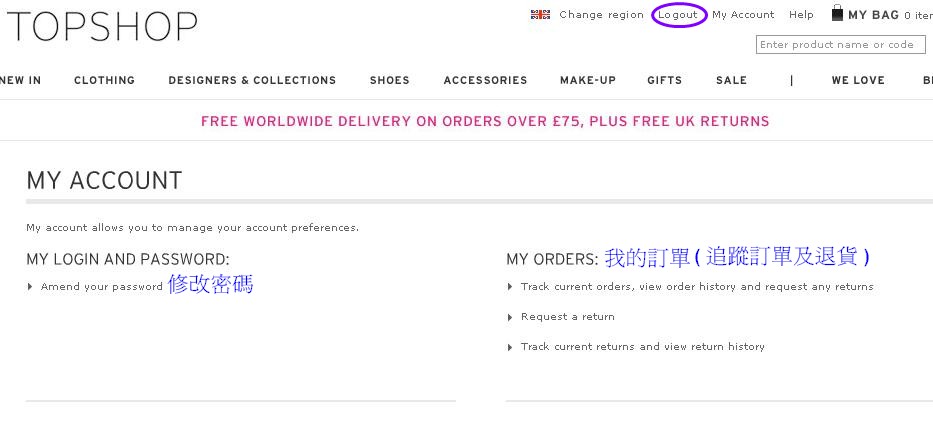This screenshot has width=933, height=428.
Task: Open the Sale section
Action: tap(731, 80)
